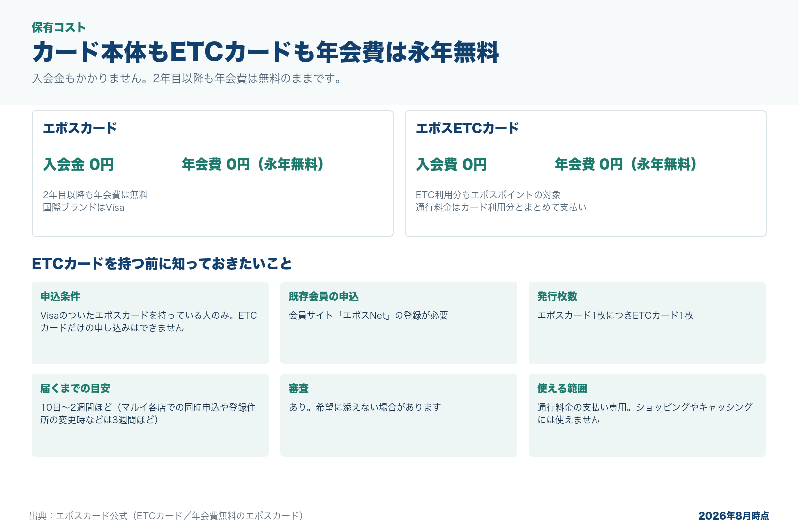Click the text 会員サイト「エポスNet」の登録が必要

(x=369, y=315)
